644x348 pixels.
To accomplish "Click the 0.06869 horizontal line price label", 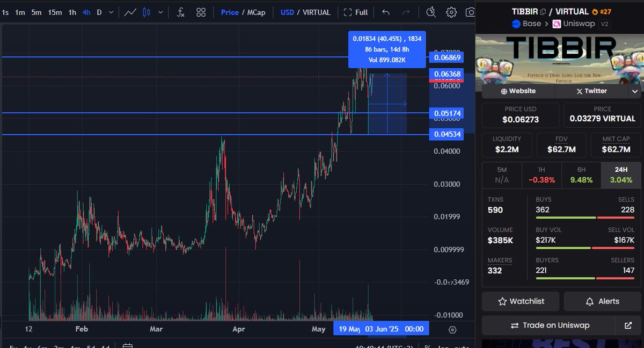I will [x=447, y=57].
